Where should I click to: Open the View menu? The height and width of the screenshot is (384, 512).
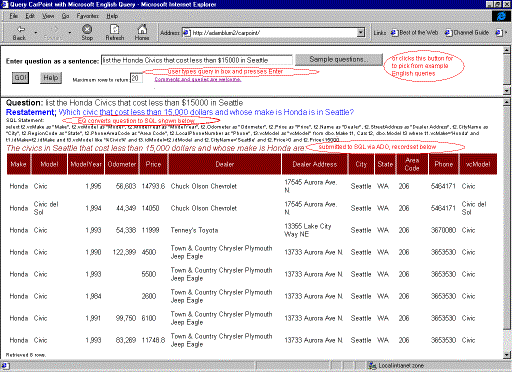[x=48, y=16]
